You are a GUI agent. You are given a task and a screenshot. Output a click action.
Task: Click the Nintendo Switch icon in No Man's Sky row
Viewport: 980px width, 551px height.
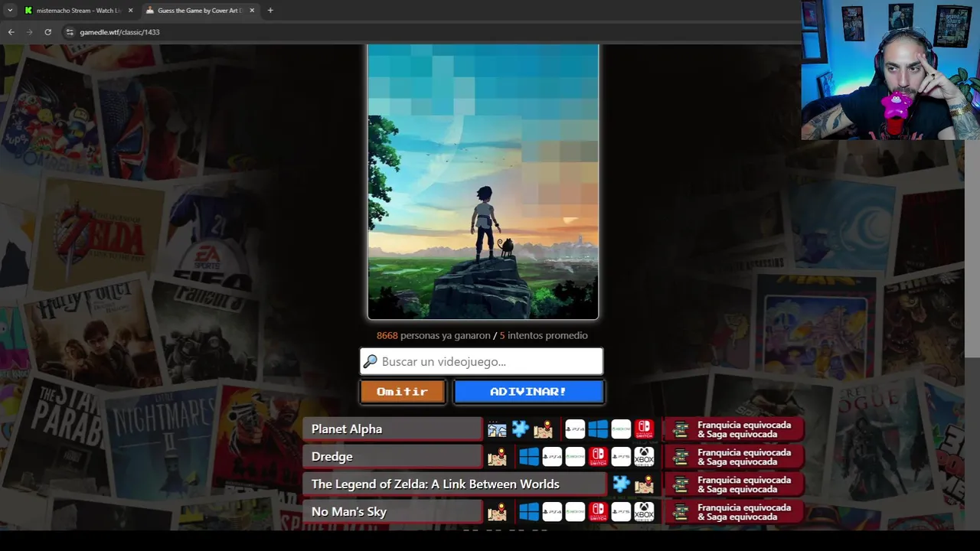(598, 512)
